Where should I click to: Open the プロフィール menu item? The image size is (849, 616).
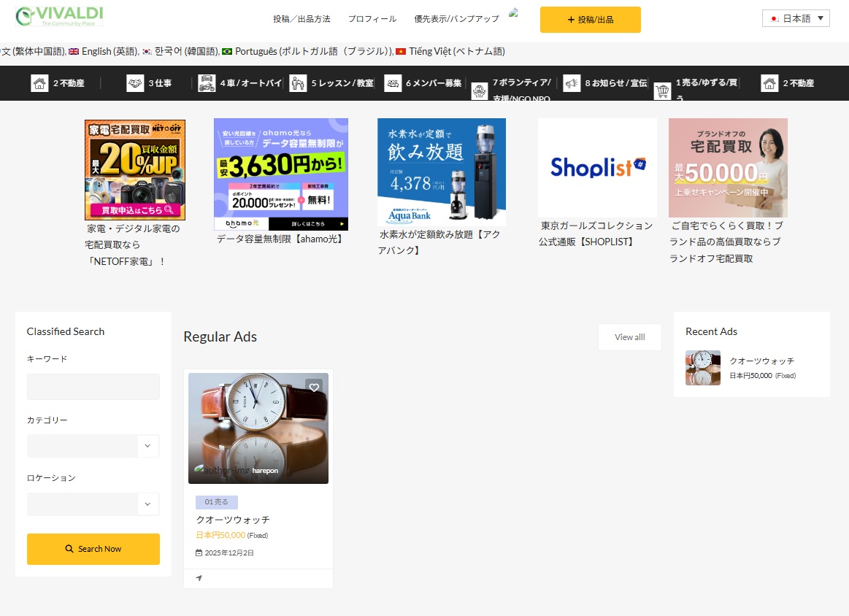372,19
